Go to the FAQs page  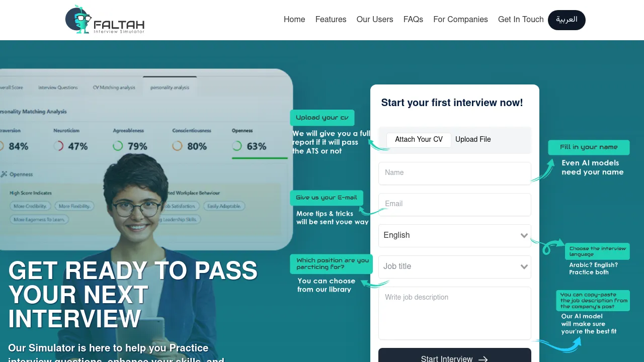pos(413,20)
